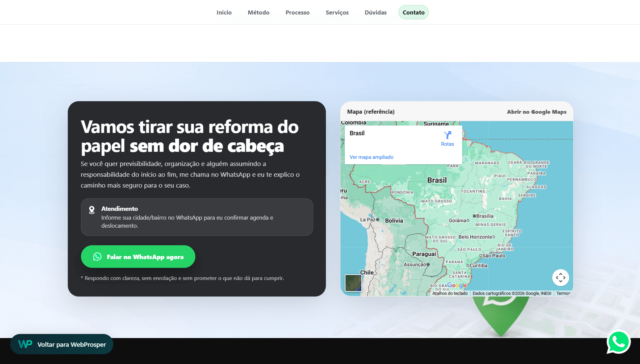Click the Paraguai country label
The width and height of the screenshot is (640, 364).
point(424,254)
